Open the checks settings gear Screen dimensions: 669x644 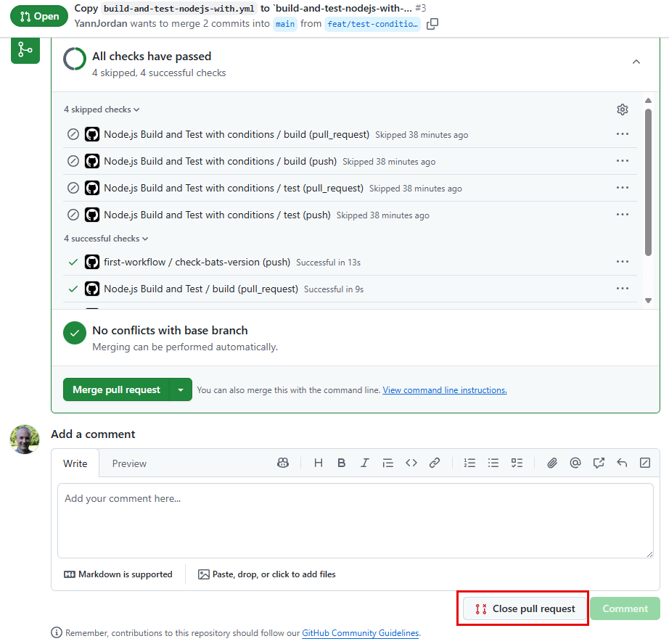click(622, 109)
